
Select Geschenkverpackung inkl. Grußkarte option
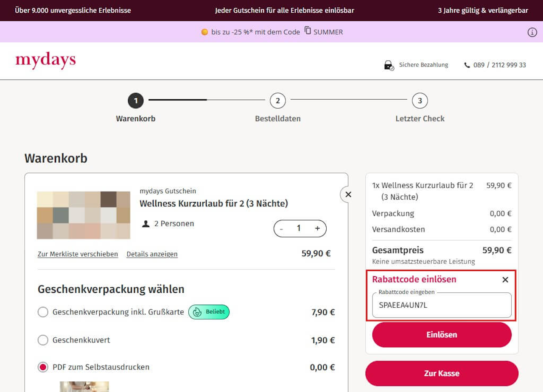(43, 312)
